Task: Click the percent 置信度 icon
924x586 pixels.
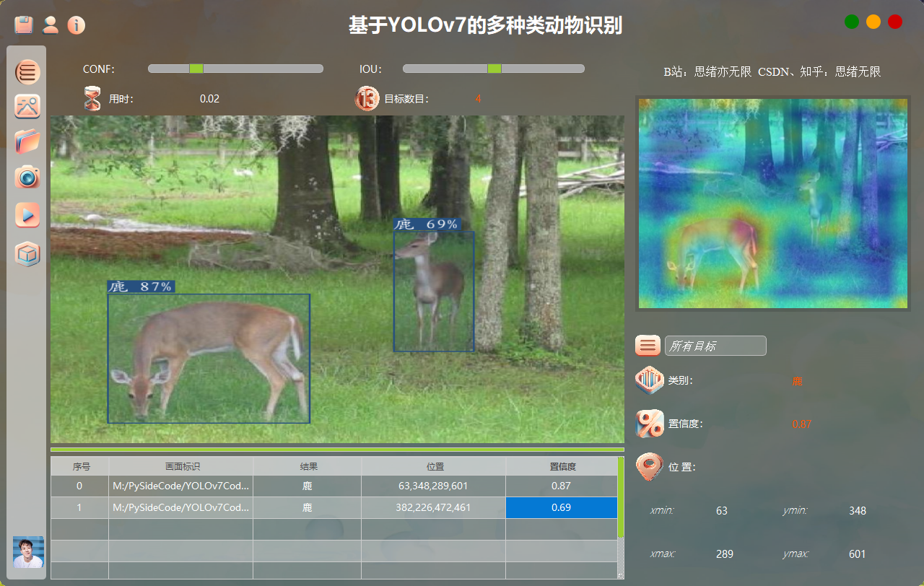Action: (x=649, y=424)
